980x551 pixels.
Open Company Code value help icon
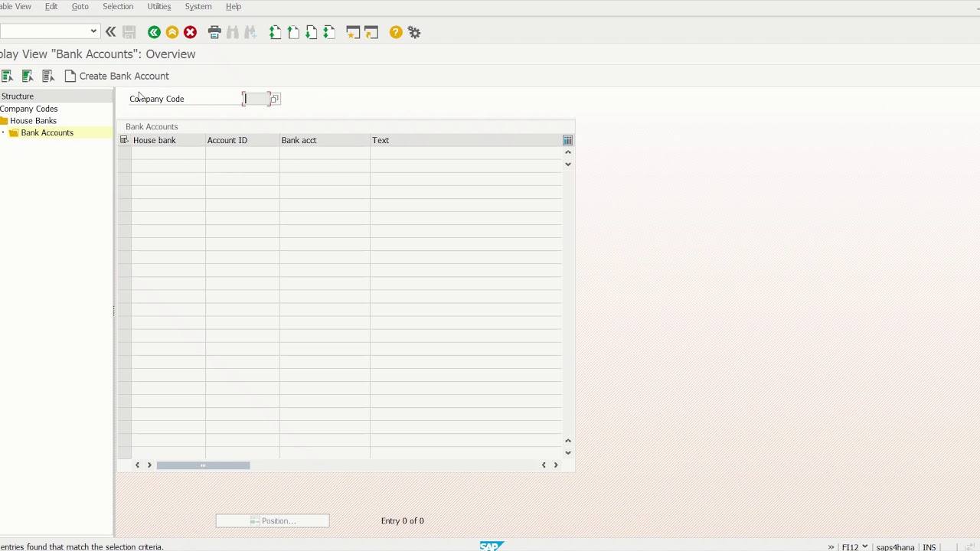pyautogui.click(x=274, y=99)
